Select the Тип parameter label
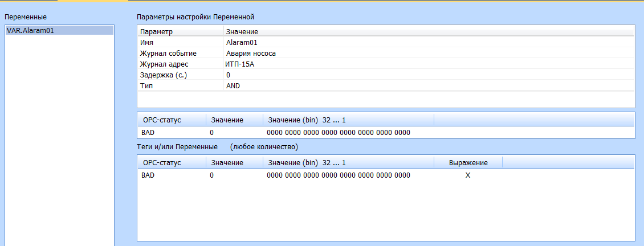The width and height of the screenshot is (644, 246). point(146,86)
